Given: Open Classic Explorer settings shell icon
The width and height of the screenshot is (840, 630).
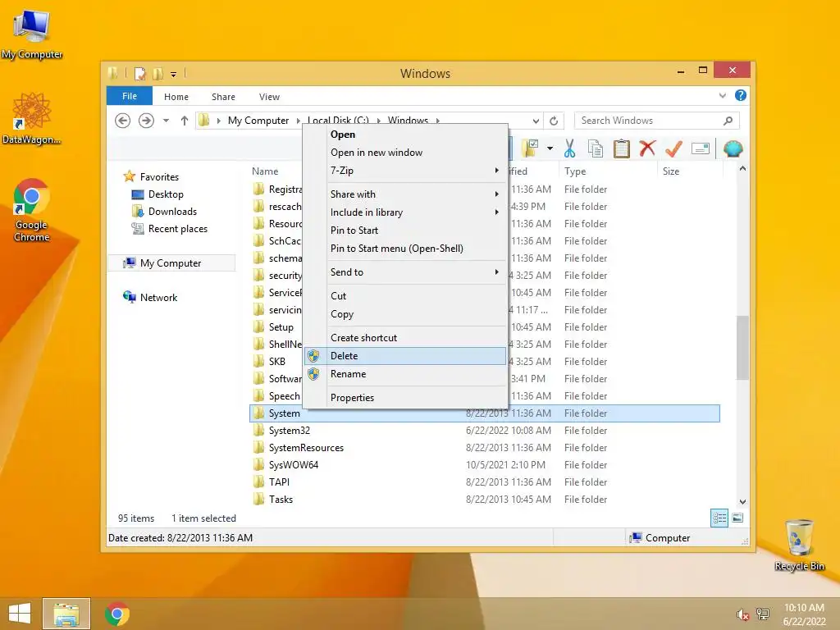Looking at the screenshot, I should coord(733,148).
